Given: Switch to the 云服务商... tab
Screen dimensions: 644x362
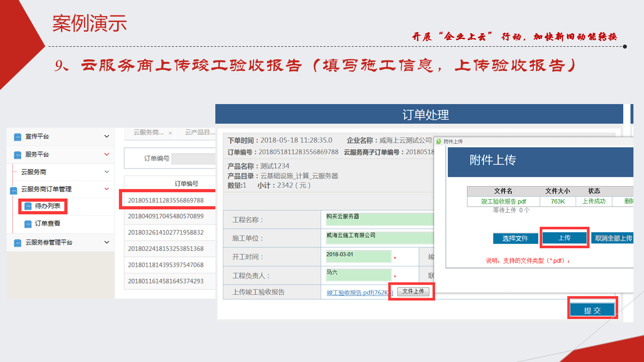Looking at the screenshot, I should click(x=148, y=133).
